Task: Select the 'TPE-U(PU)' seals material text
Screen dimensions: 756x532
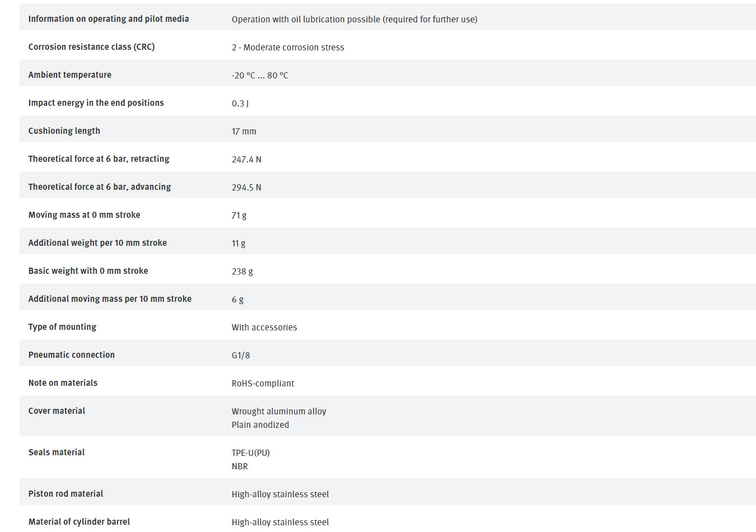Action: 251,453
